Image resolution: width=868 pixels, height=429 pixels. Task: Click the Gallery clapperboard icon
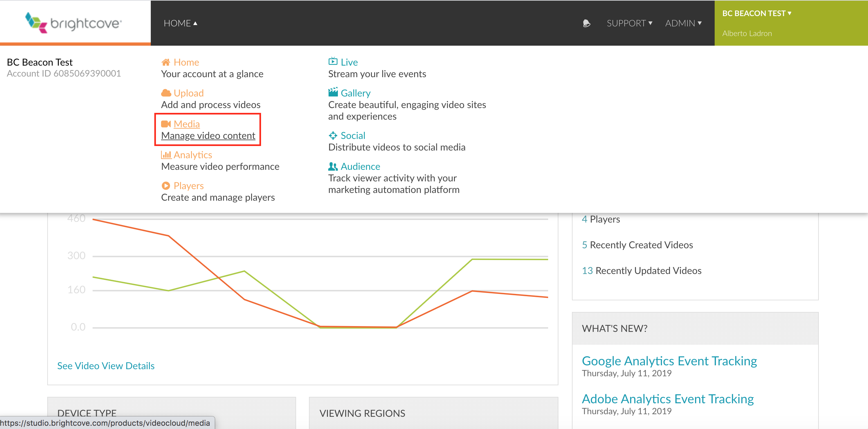click(x=333, y=92)
